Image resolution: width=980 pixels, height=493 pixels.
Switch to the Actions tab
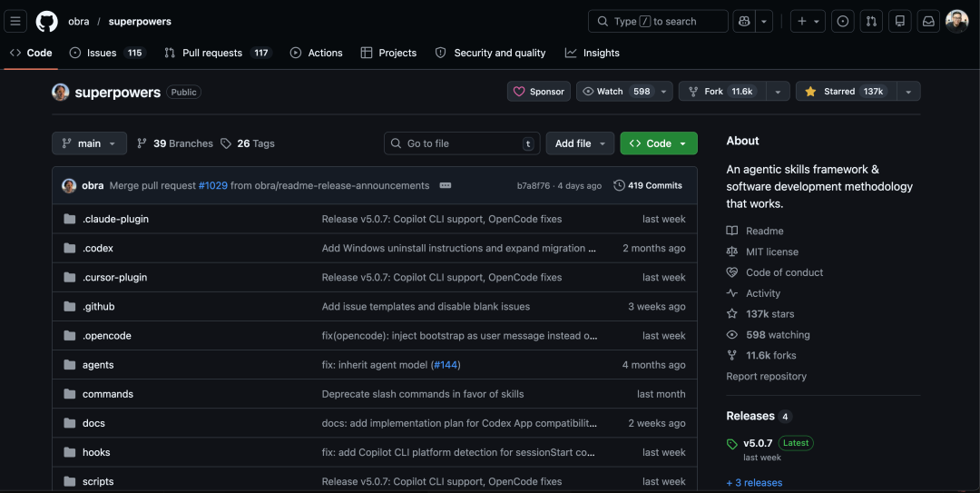click(x=317, y=54)
